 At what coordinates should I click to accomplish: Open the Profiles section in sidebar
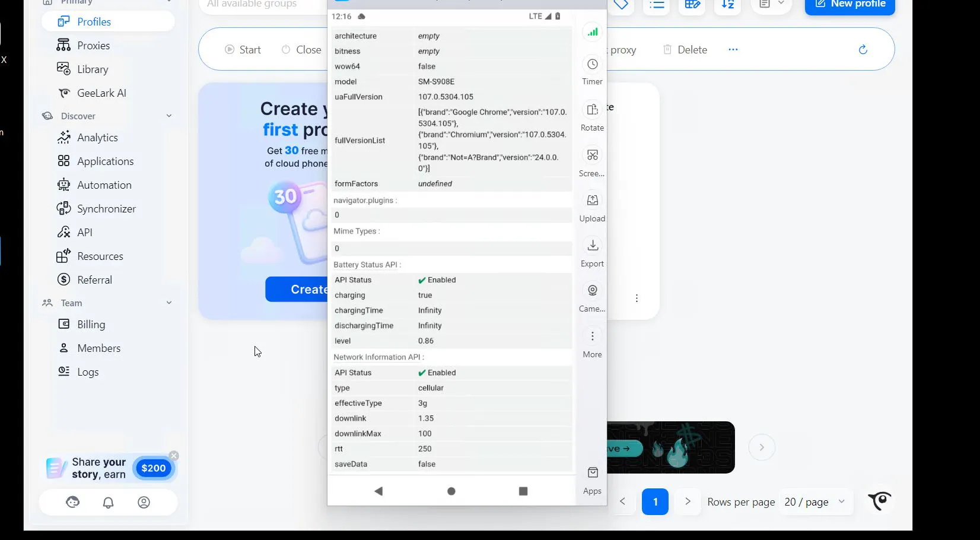tap(108, 22)
